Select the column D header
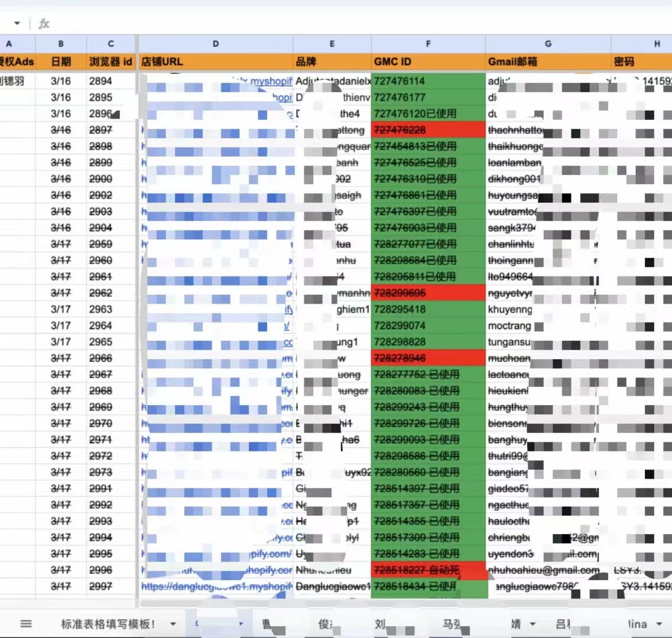 pos(215,44)
